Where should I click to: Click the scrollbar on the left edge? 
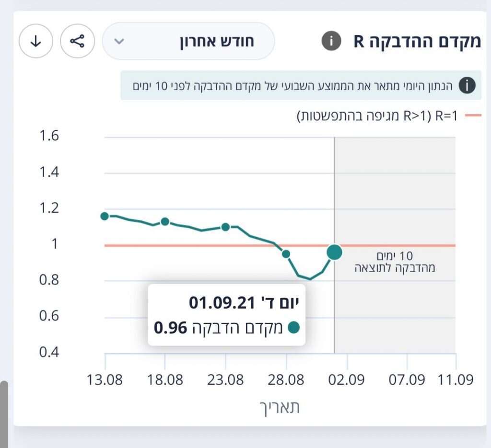tap(3, 412)
